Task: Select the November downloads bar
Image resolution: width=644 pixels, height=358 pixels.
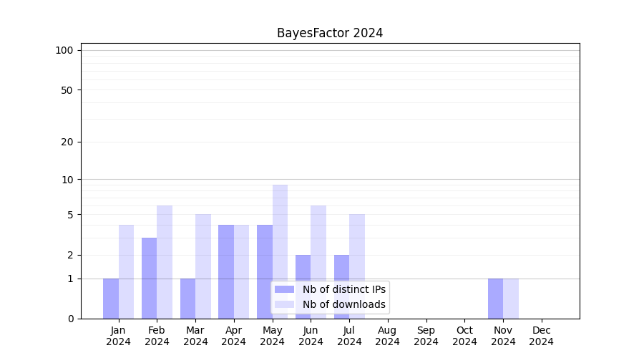Action: point(511,298)
